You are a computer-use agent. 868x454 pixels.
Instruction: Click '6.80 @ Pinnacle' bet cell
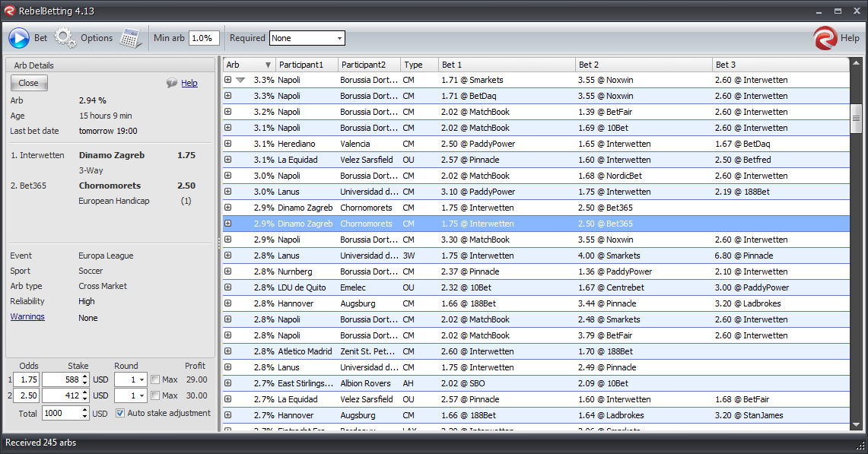(x=744, y=256)
